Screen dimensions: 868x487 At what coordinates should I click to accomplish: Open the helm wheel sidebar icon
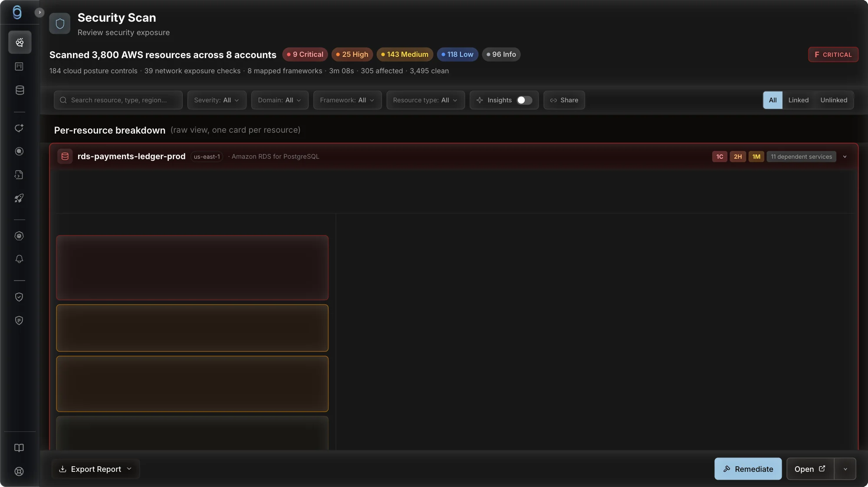(x=19, y=236)
